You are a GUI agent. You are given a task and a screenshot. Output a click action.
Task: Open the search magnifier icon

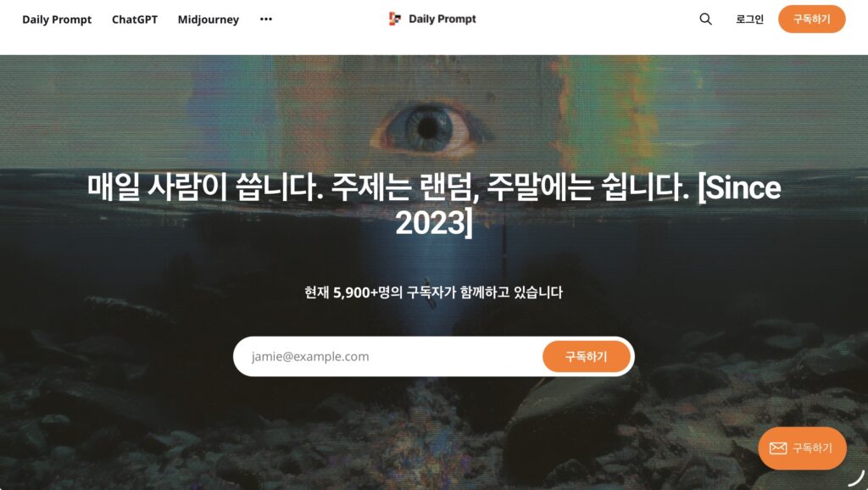pos(705,19)
